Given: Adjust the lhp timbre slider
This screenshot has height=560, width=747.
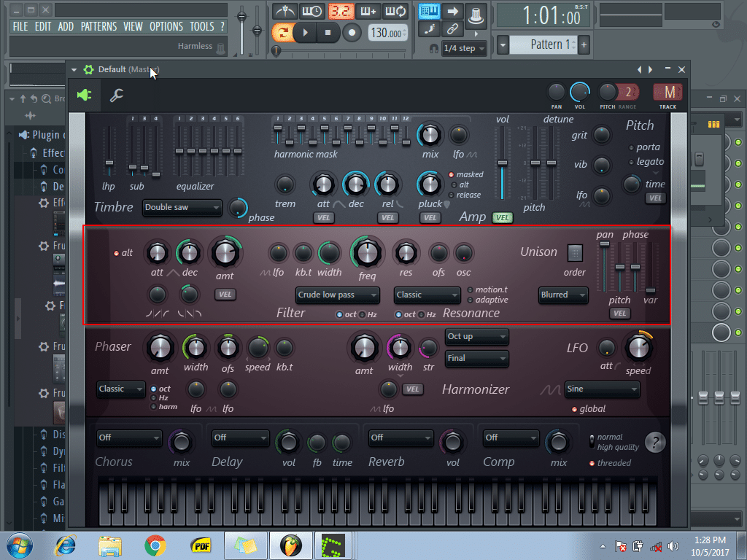Looking at the screenshot, I should [109, 152].
